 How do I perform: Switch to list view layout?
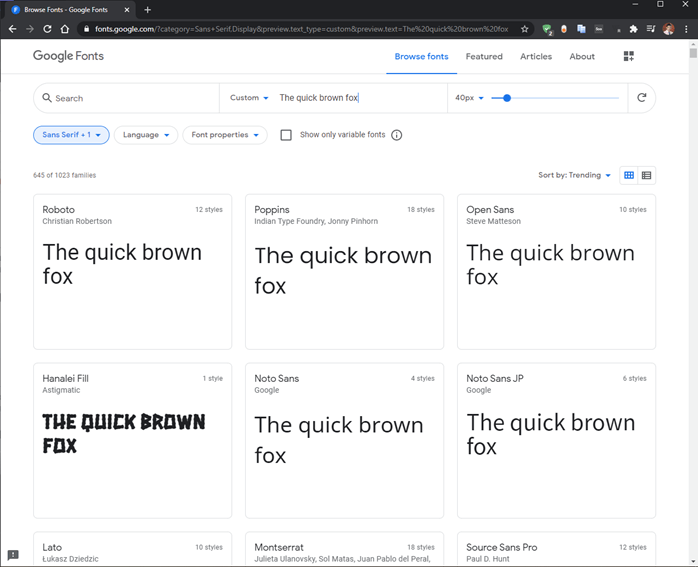pos(647,175)
